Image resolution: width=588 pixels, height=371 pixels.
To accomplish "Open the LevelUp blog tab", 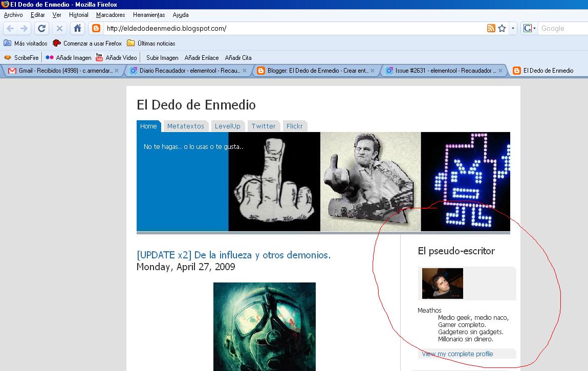I will click(x=228, y=126).
